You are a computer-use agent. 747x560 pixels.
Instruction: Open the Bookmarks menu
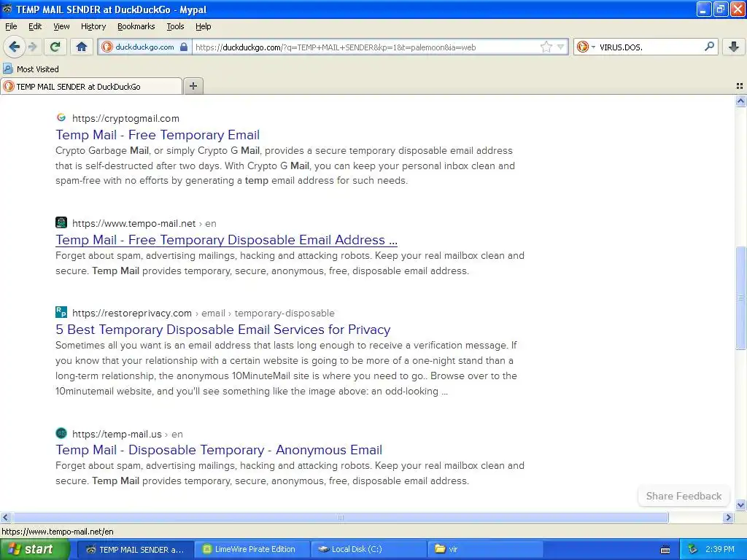(136, 26)
